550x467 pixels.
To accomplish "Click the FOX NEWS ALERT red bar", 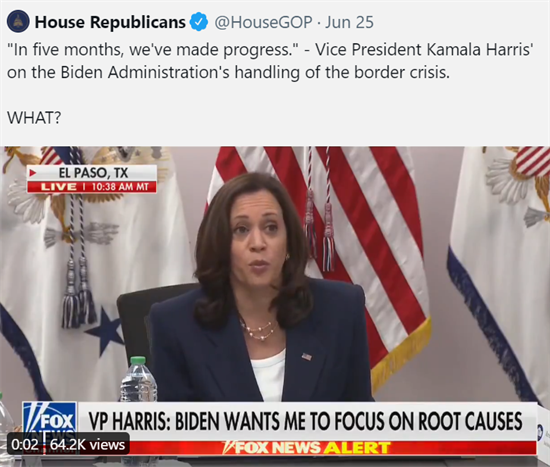I will [306, 448].
